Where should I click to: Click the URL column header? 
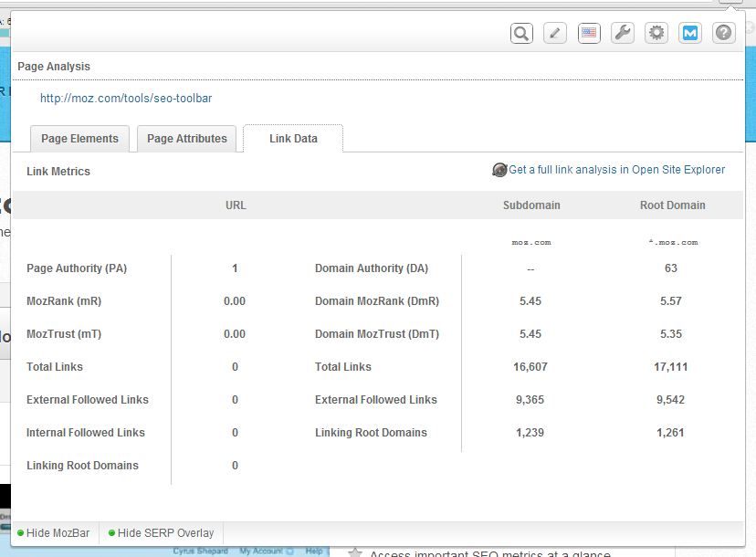(236, 205)
